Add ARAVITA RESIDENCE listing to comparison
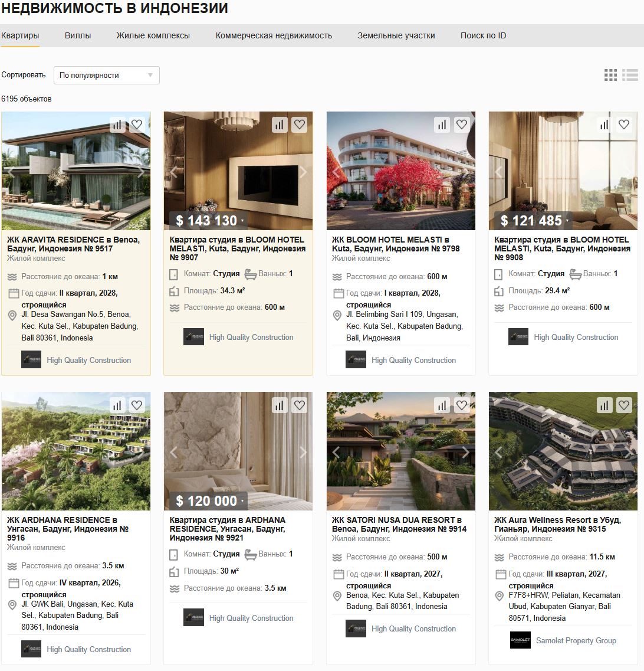The image size is (644, 671). point(117,125)
